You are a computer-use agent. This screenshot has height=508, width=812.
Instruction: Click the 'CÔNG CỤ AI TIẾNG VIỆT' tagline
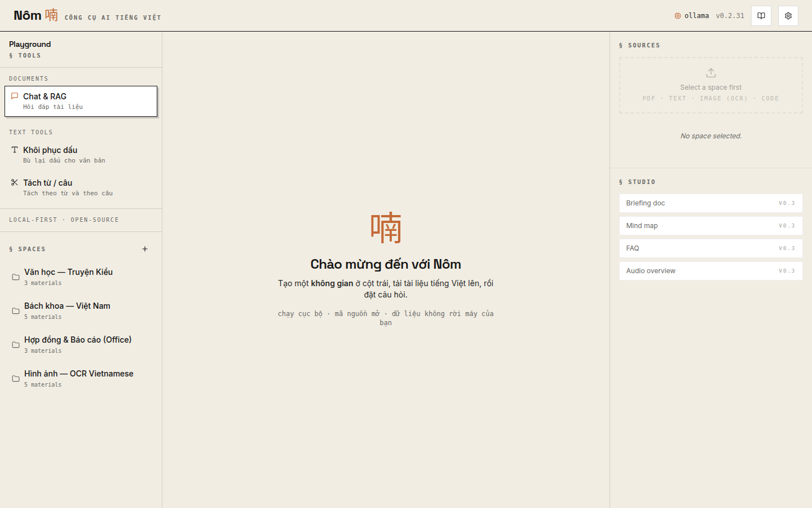[113, 17]
